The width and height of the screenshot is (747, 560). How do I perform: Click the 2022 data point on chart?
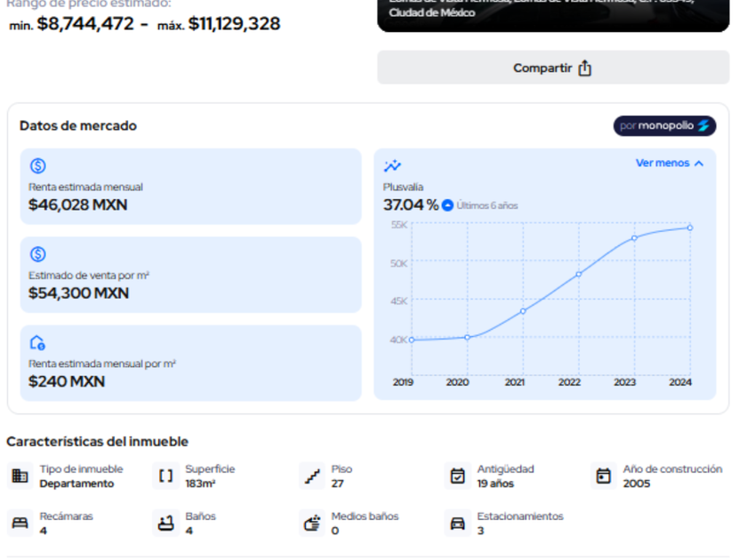click(x=578, y=274)
